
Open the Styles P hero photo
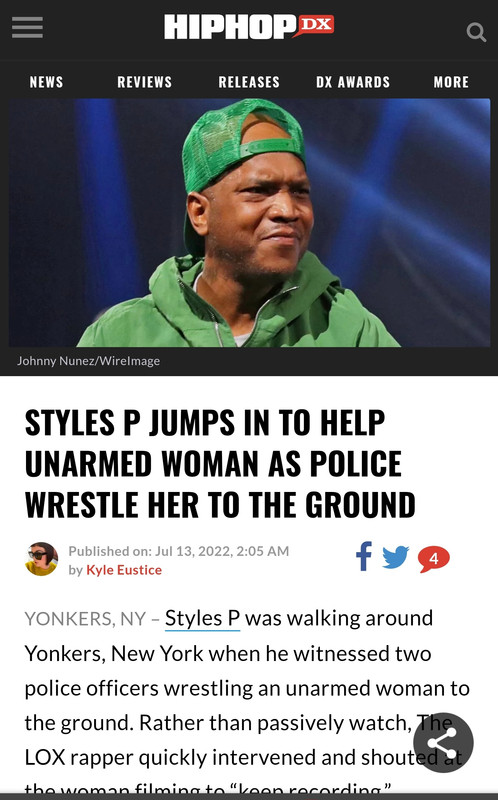249,222
